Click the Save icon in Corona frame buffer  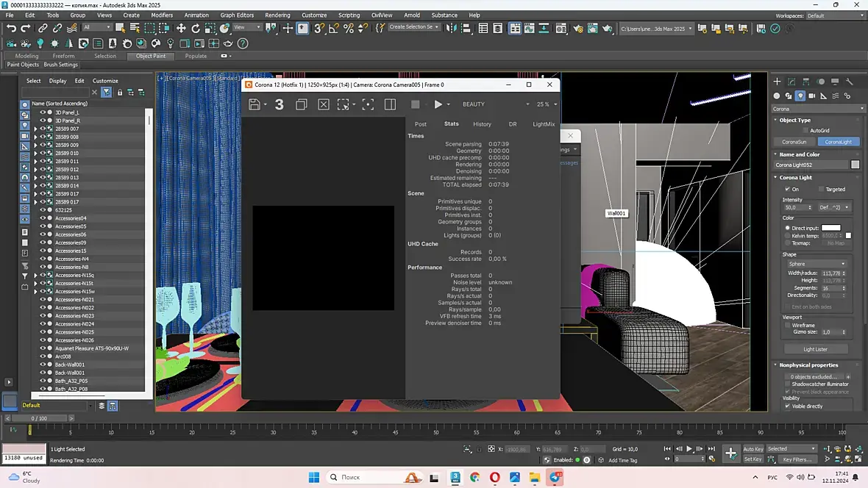click(x=254, y=104)
